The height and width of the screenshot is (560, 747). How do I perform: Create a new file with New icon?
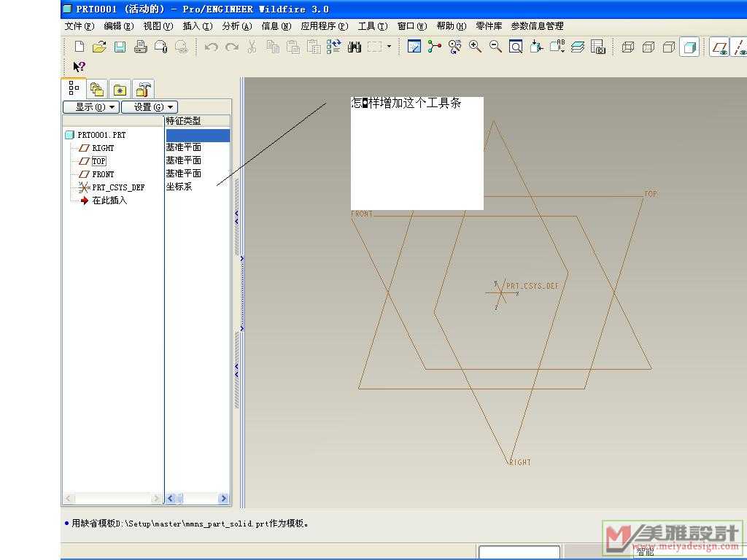click(80, 47)
